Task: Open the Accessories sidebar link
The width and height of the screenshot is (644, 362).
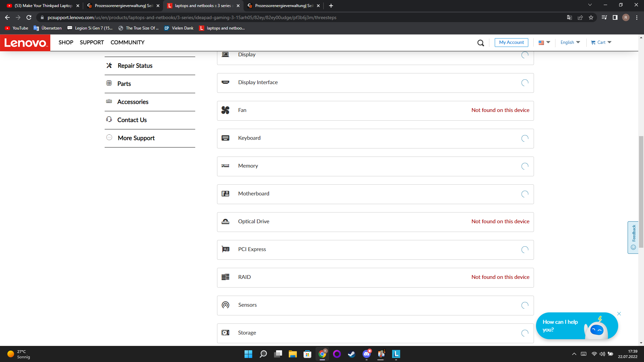Action: pyautogui.click(x=132, y=102)
